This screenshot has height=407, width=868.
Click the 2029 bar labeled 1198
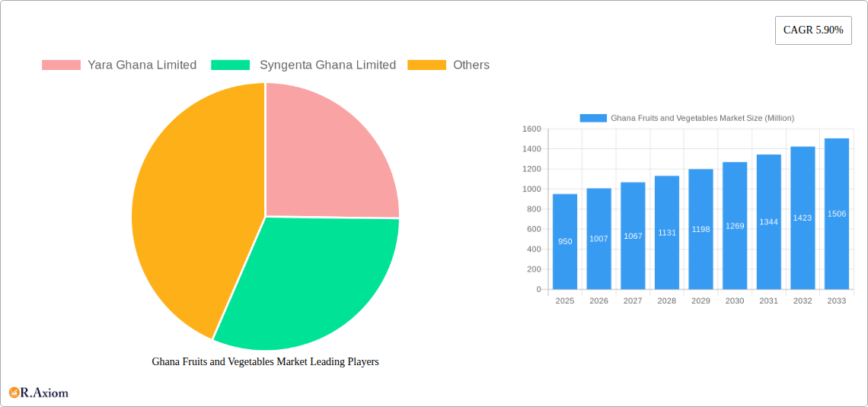coord(700,230)
